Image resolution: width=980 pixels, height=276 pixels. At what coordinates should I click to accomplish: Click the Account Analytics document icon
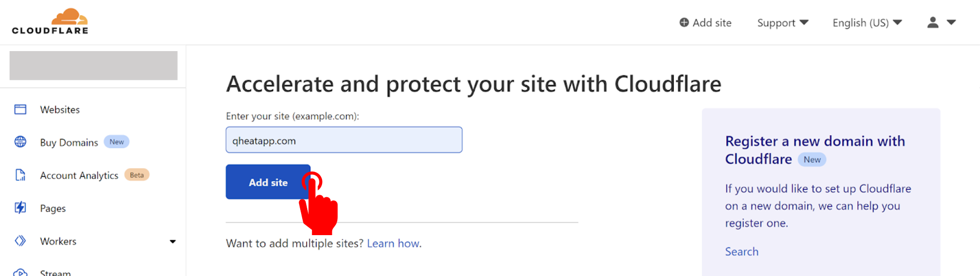pos(20,175)
